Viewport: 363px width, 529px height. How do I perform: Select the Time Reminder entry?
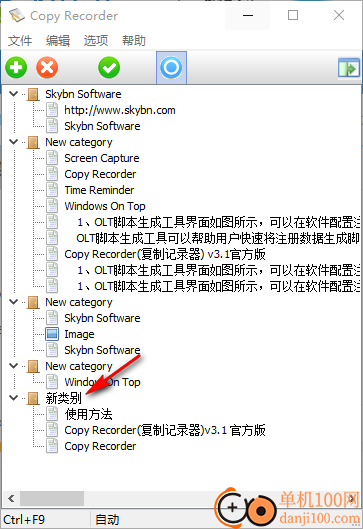[x=99, y=190]
